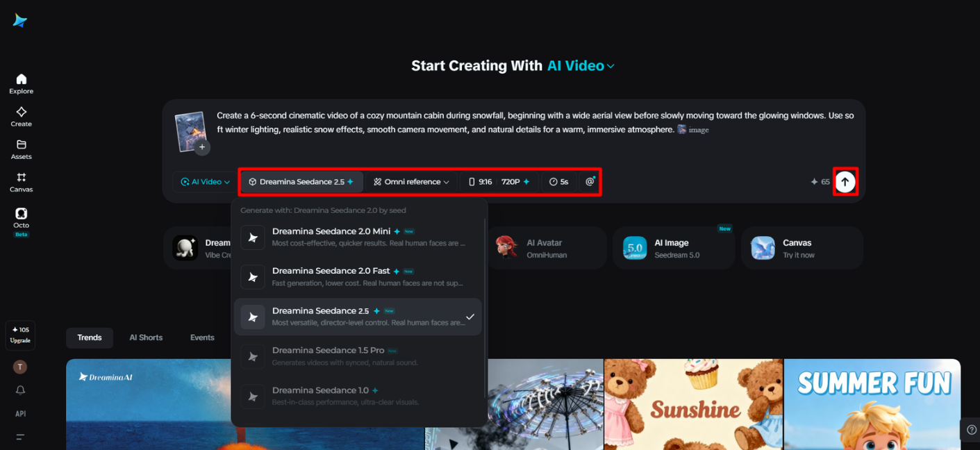The image size is (980, 450).
Task: Click the Seedream 5.0 icon on AI Image card
Action: [x=635, y=248]
